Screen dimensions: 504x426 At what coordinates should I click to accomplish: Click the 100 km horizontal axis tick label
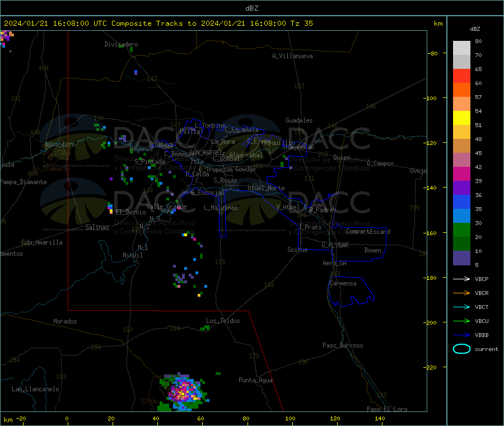click(290, 418)
